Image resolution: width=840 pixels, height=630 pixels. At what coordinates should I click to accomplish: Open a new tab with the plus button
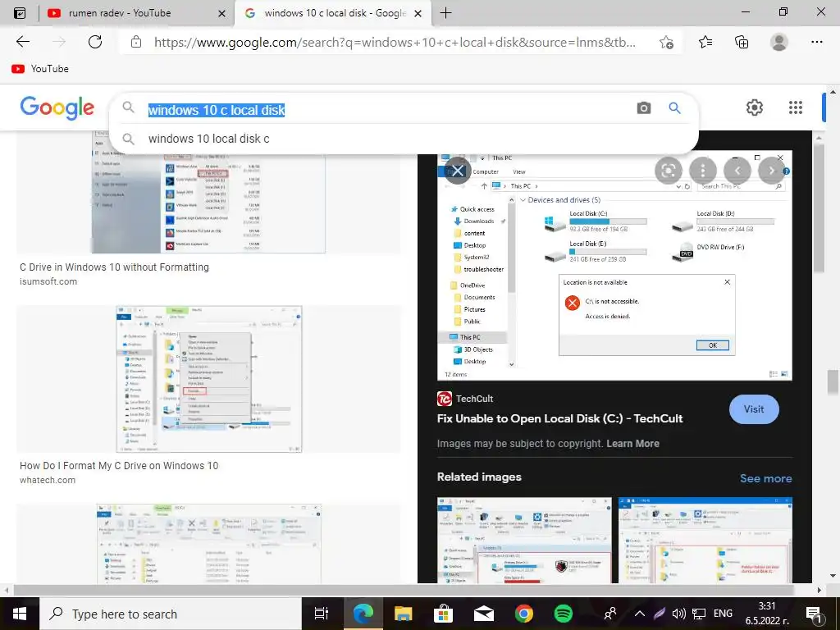445,13
